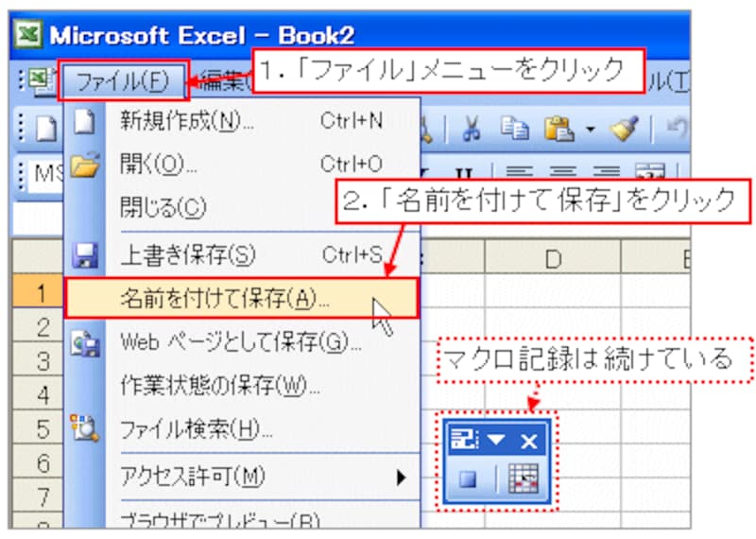This screenshot has width=756, height=539.
Task: Choose 上書き保存(S) menu entry
Action: 242,254
